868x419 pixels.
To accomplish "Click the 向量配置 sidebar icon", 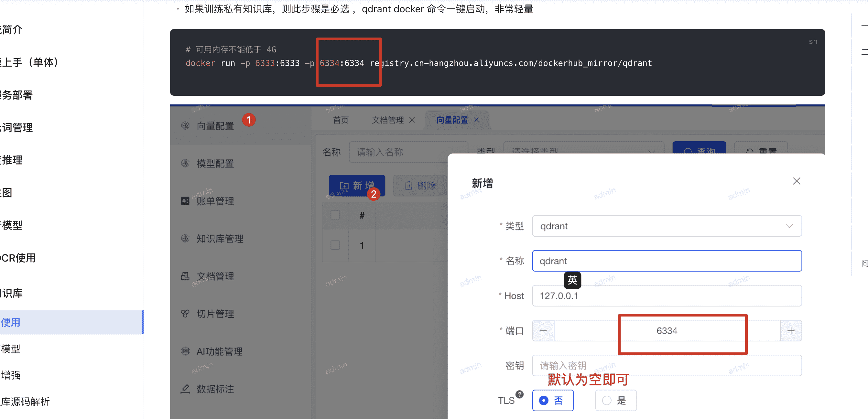I will pos(186,125).
